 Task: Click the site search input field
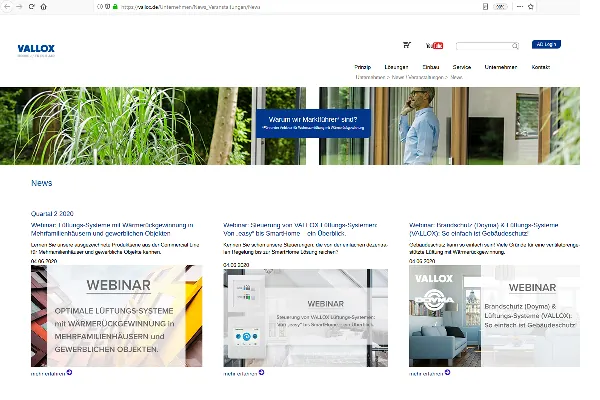[x=483, y=46]
